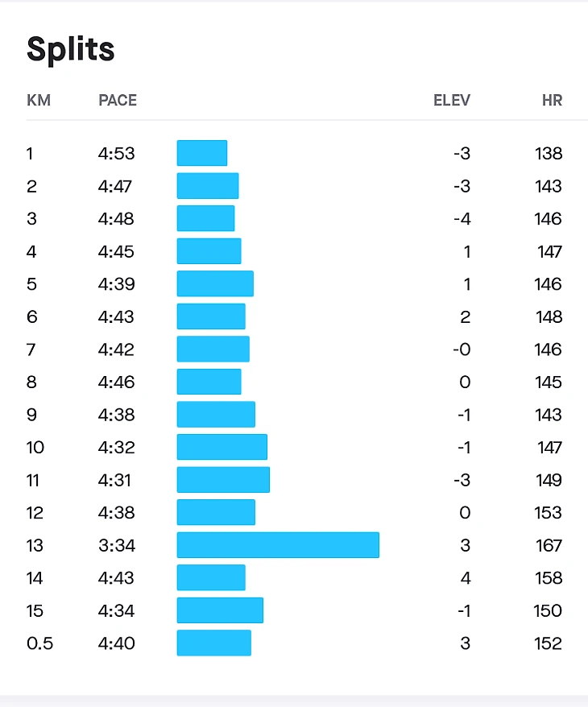Screen dimensions: 588x707
Task: Select the elevation value -4 for kilometer 3
Action: tap(462, 219)
